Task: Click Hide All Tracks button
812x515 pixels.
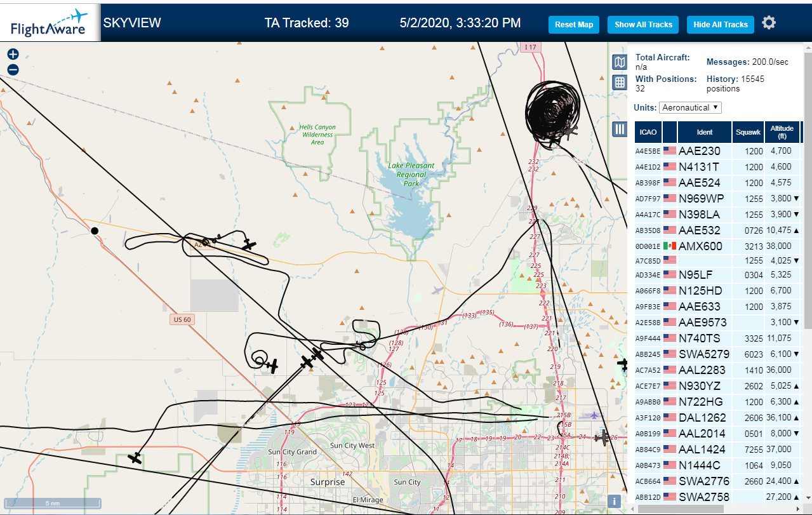Action: click(x=721, y=25)
